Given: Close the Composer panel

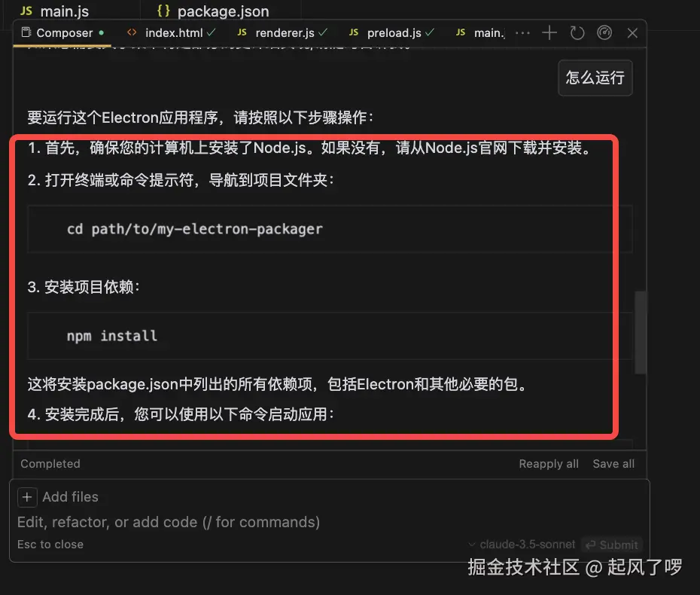Looking at the screenshot, I should pyautogui.click(x=632, y=33).
